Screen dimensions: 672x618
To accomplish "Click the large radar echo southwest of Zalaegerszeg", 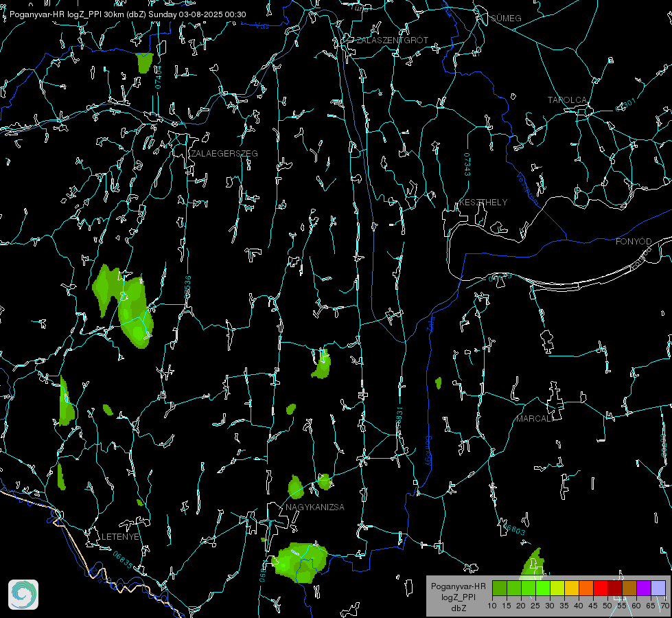I will pos(124,306).
